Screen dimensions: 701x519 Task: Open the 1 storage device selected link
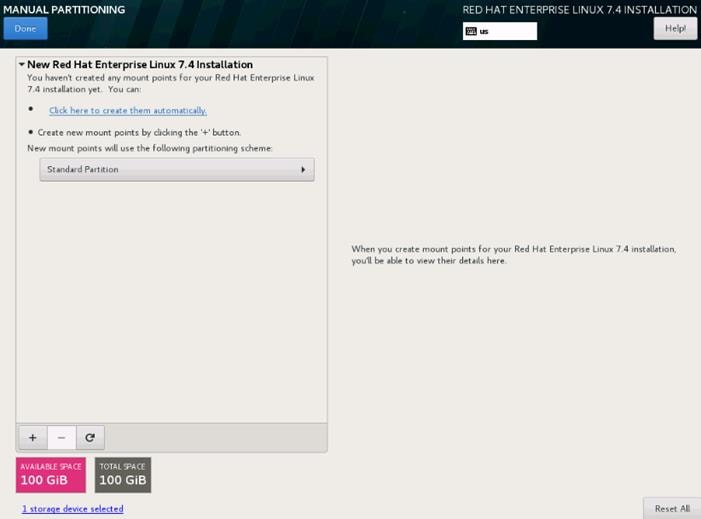click(72, 509)
